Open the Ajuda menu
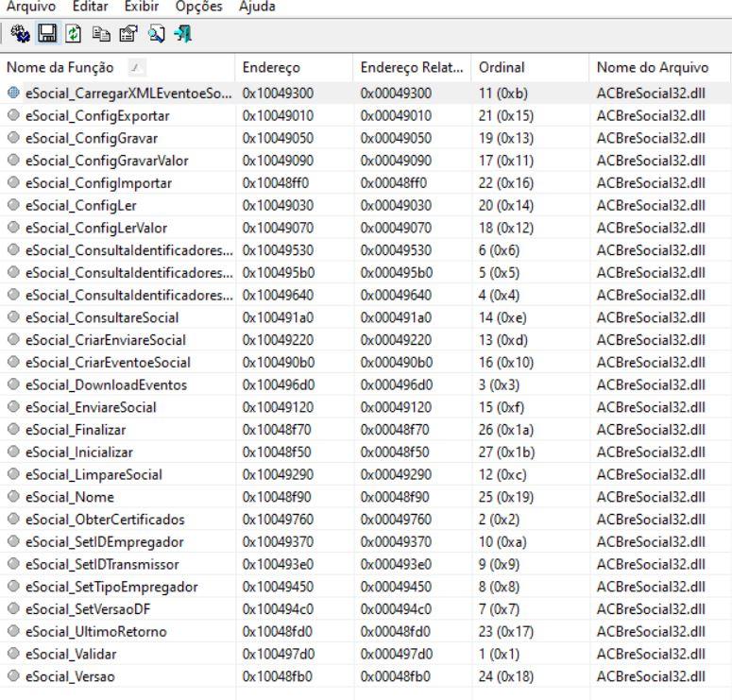The image size is (732, 700). (257, 7)
